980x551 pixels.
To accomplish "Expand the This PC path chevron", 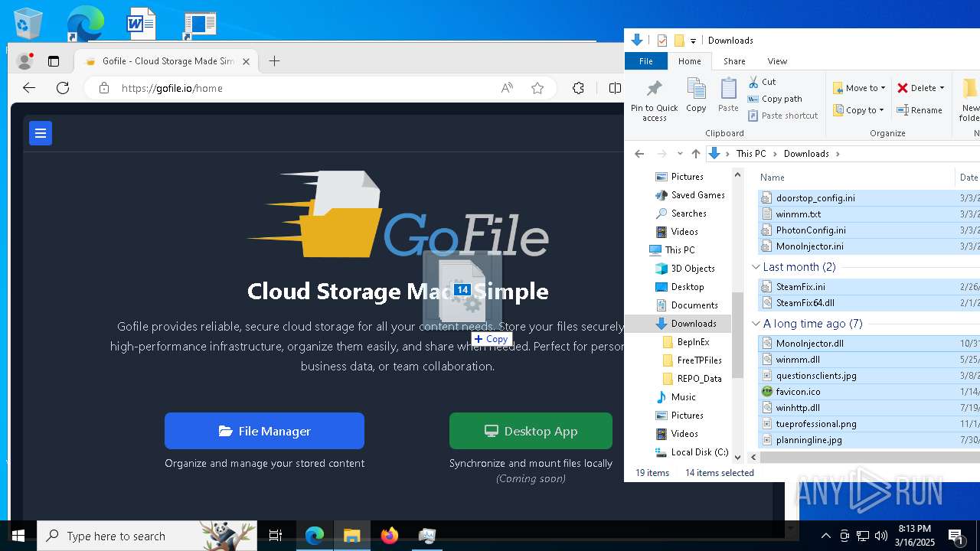I will [774, 154].
